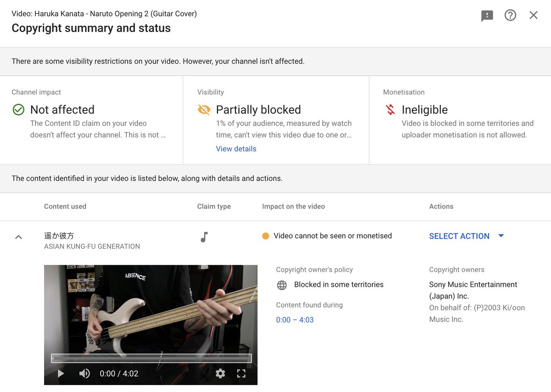Click the Copyright owners label

(x=457, y=269)
